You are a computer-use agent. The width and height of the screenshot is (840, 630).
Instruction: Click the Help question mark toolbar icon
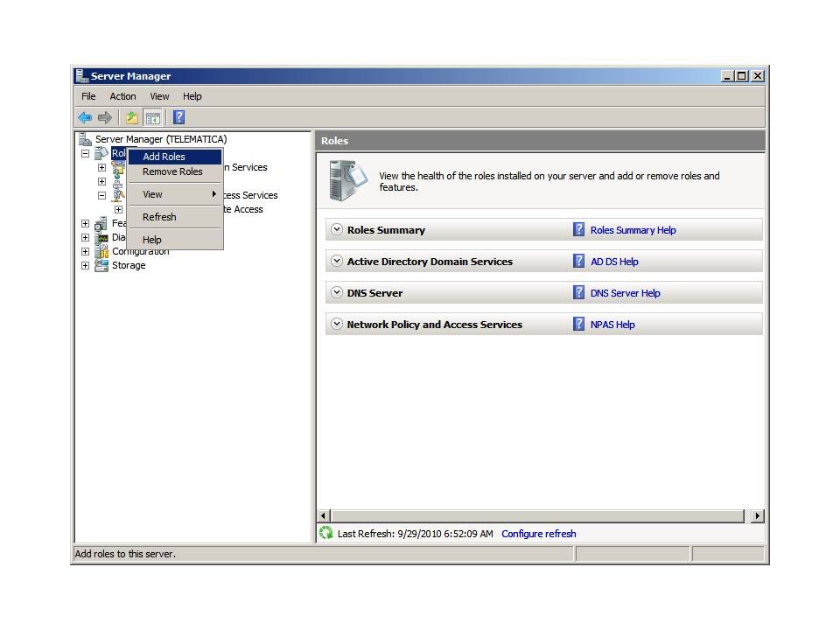pyautogui.click(x=178, y=117)
